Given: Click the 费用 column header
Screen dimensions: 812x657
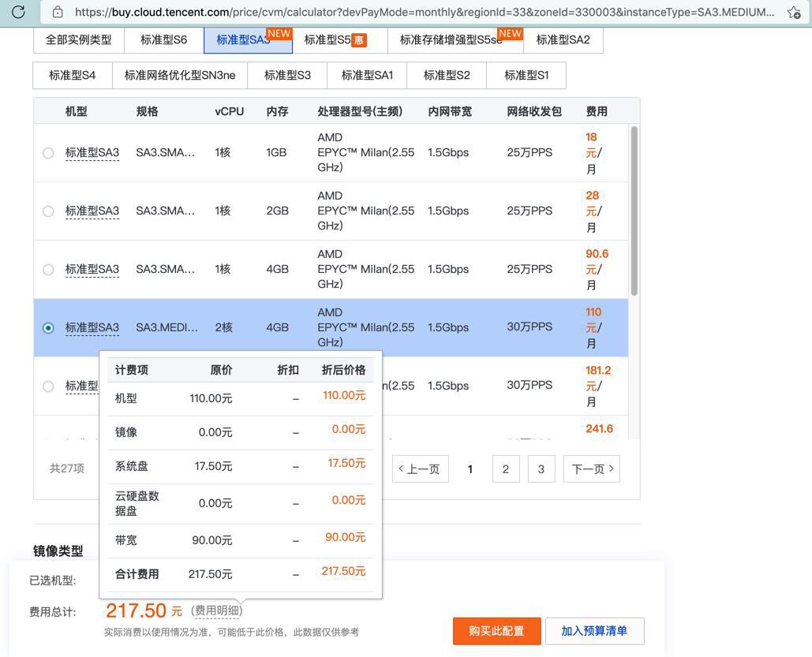Looking at the screenshot, I should click(597, 111).
